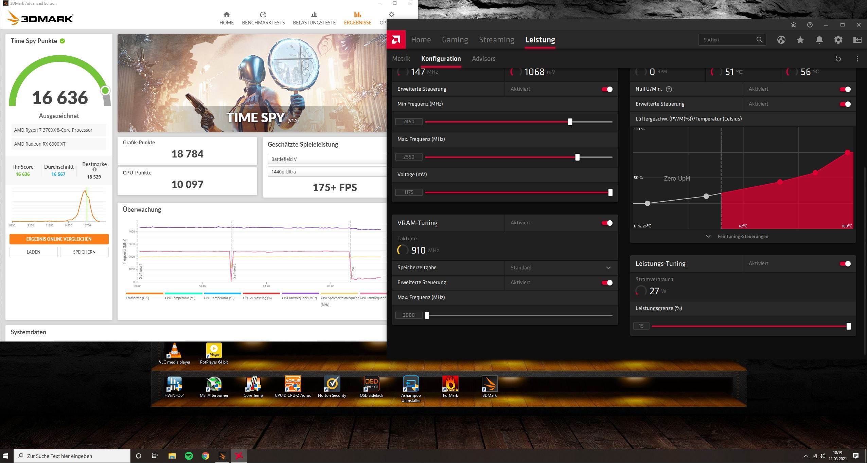Open 1440p Ultra resolution dropdown
Image resolution: width=868 pixels, height=463 pixels.
click(327, 172)
